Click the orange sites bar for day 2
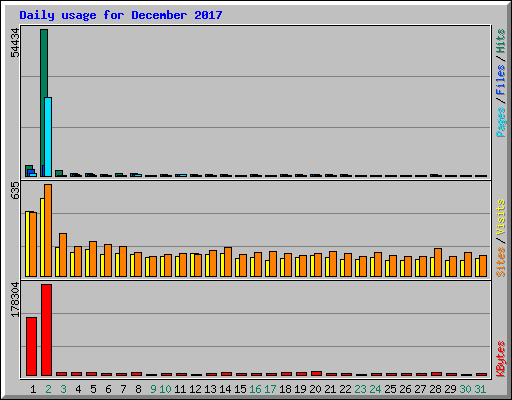Screen dimensions: 512x400 48,230
